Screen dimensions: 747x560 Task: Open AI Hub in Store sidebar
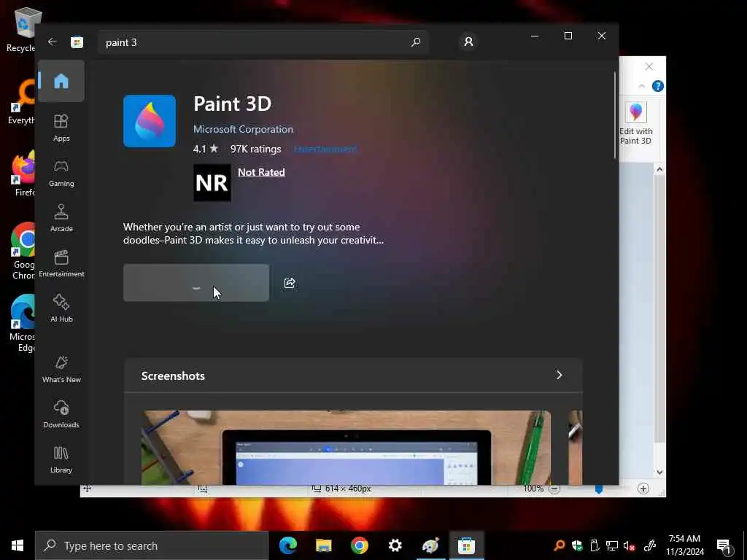coord(61,308)
